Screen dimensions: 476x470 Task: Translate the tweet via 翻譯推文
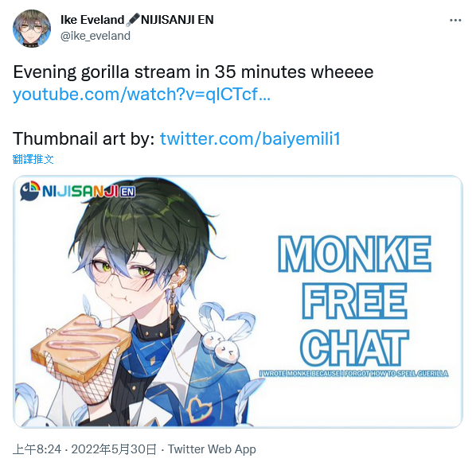(x=33, y=159)
